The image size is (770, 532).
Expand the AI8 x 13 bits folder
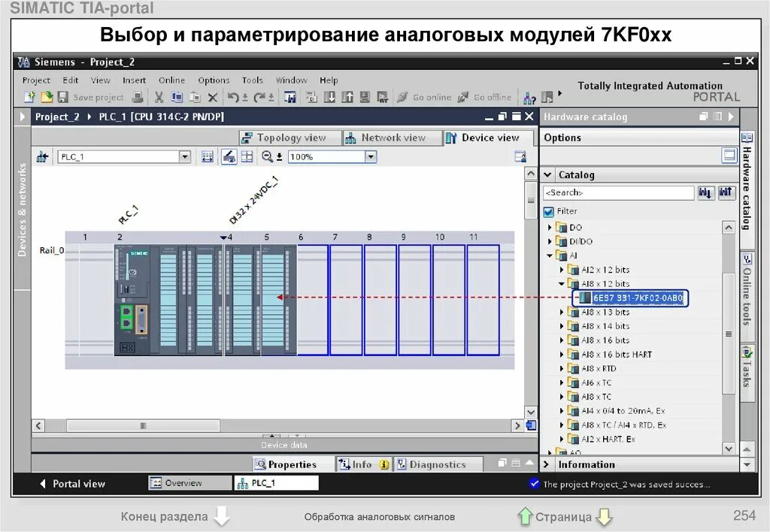point(562,312)
